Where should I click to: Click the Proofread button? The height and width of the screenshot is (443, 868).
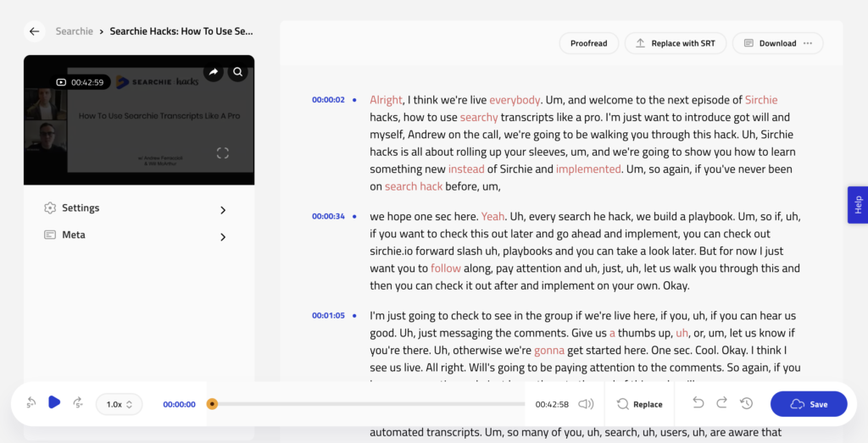[589, 43]
